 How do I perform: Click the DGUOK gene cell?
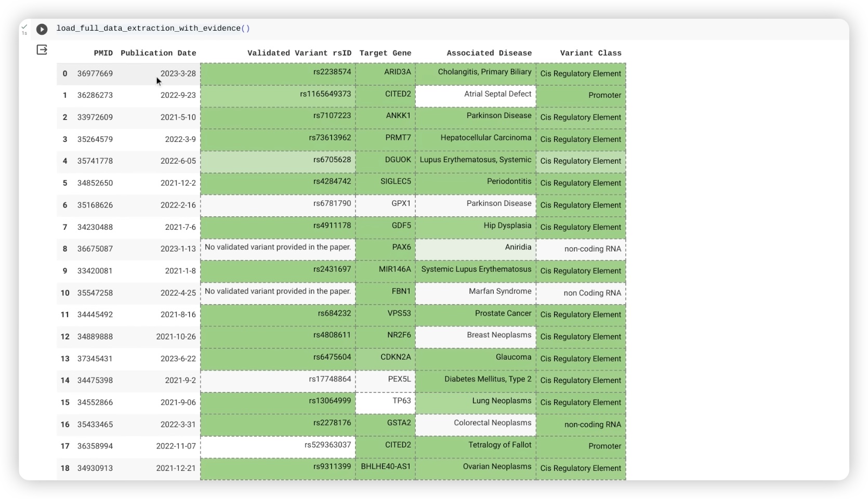tap(386, 162)
